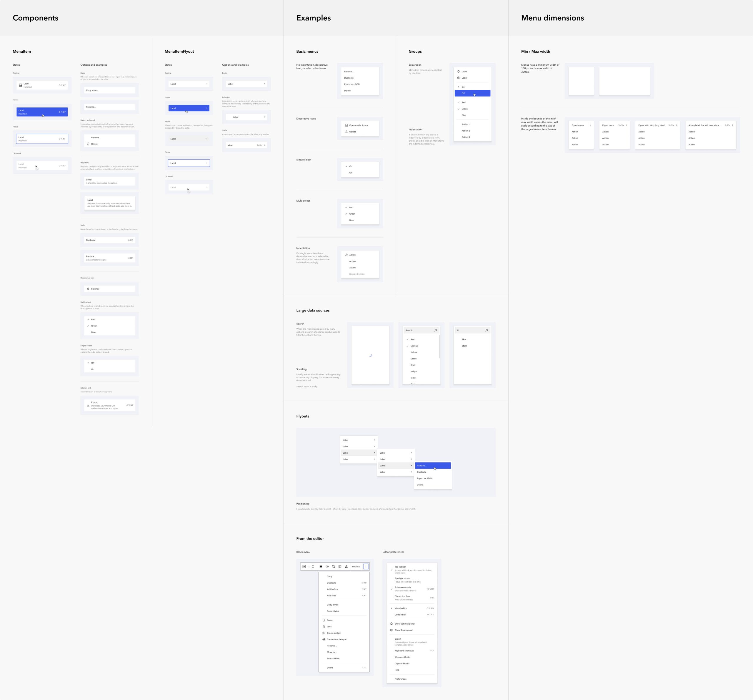Select the Visual editor radio item
This screenshot has width=753, height=700.
(401, 608)
